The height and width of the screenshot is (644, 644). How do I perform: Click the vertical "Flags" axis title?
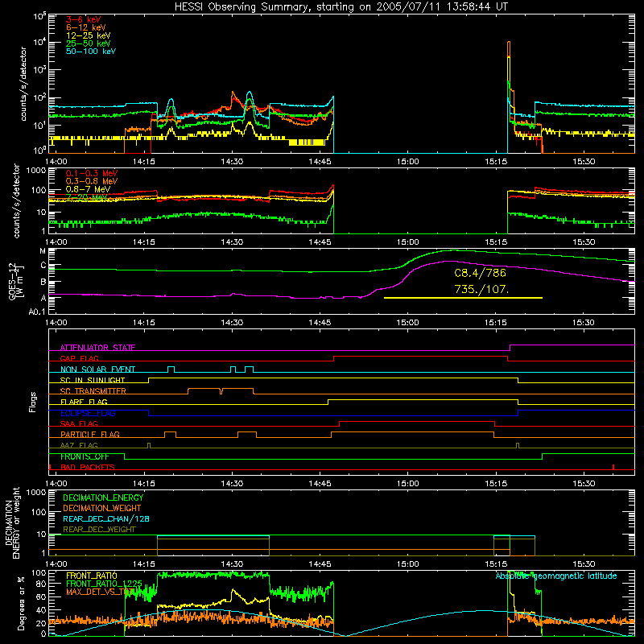[x=33, y=402]
